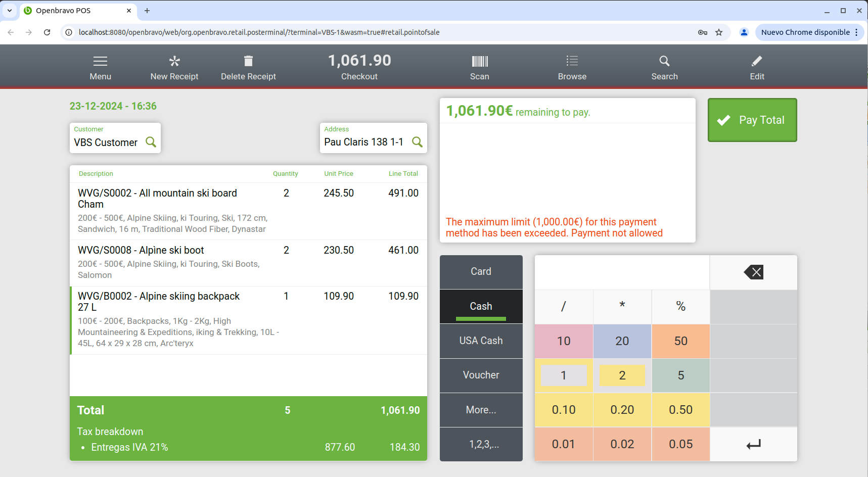
Task: Click the New Receipt asterisk icon
Action: point(174,62)
